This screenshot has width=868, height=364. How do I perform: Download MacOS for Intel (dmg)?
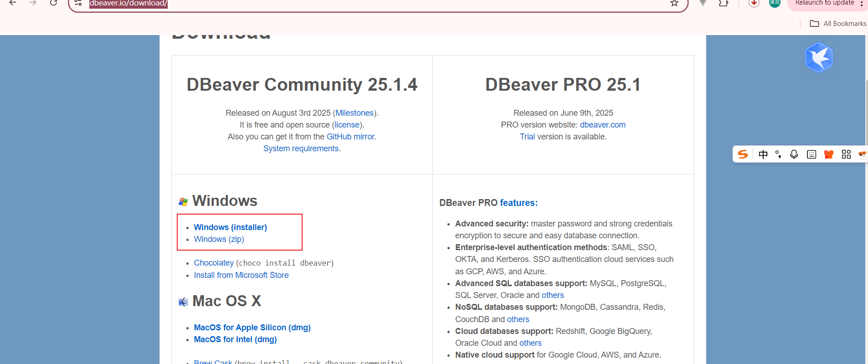tap(236, 339)
